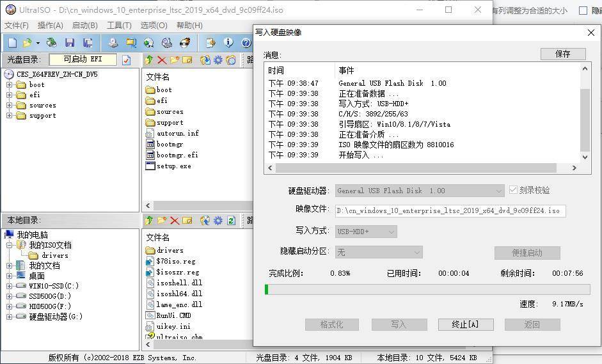Image resolution: width=602 pixels, height=364 pixels.
Task: Click the message log horizontal scrollbar
Action: click(422, 168)
